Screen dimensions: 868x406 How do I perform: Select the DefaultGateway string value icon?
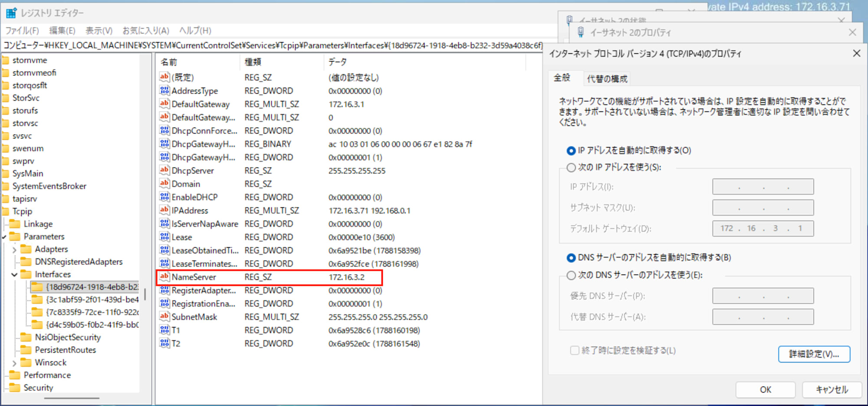[x=164, y=104]
